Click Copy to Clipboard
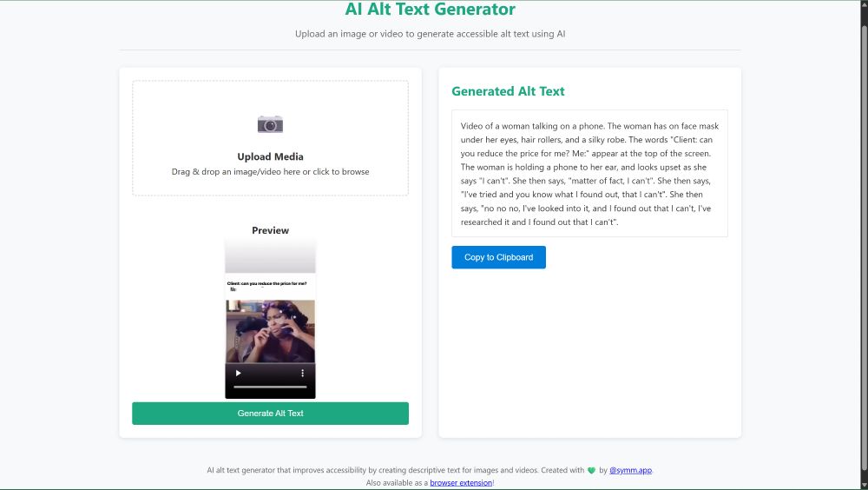 [x=499, y=257]
